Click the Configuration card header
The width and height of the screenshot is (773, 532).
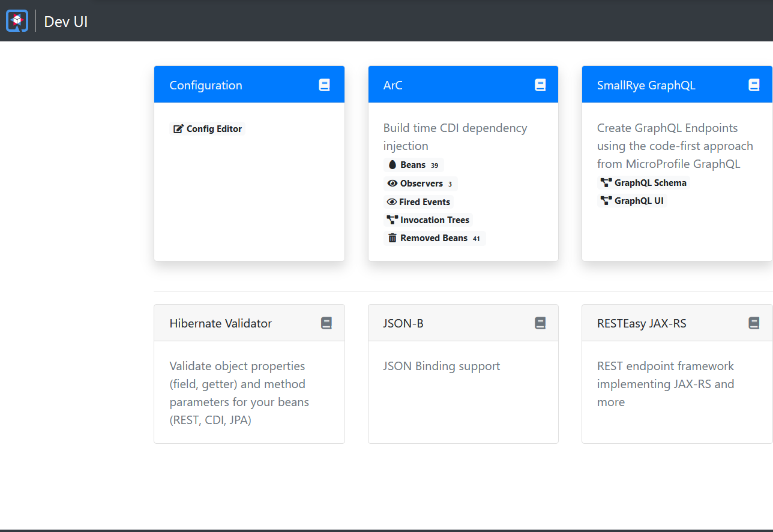(x=249, y=85)
